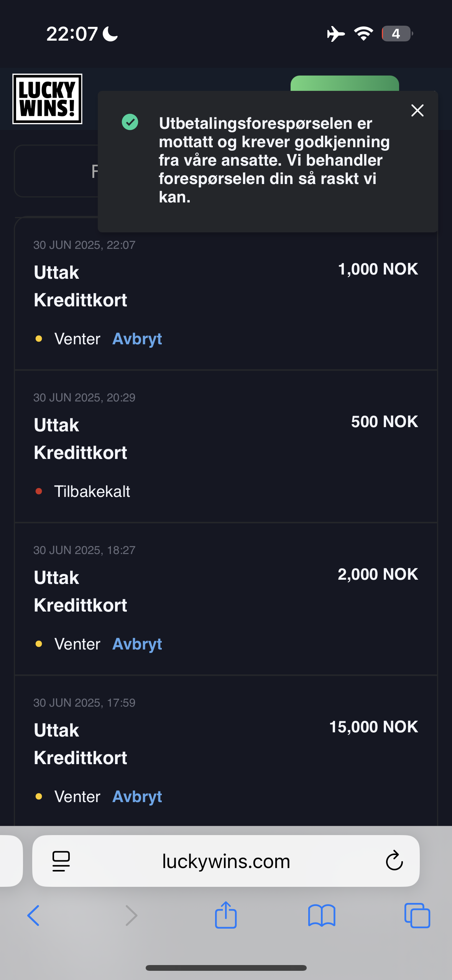Dismiss the payout request notification
Viewport: 452px width, 980px height.
[x=417, y=110]
